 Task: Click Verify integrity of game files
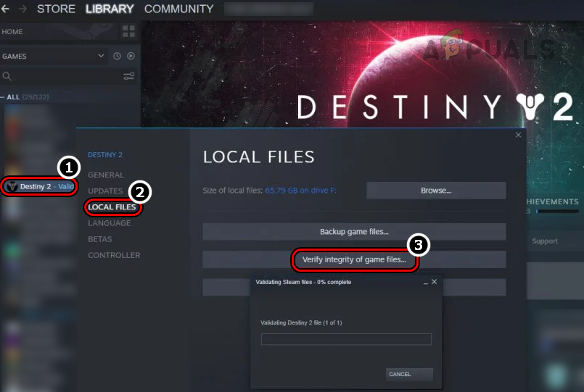354,259
